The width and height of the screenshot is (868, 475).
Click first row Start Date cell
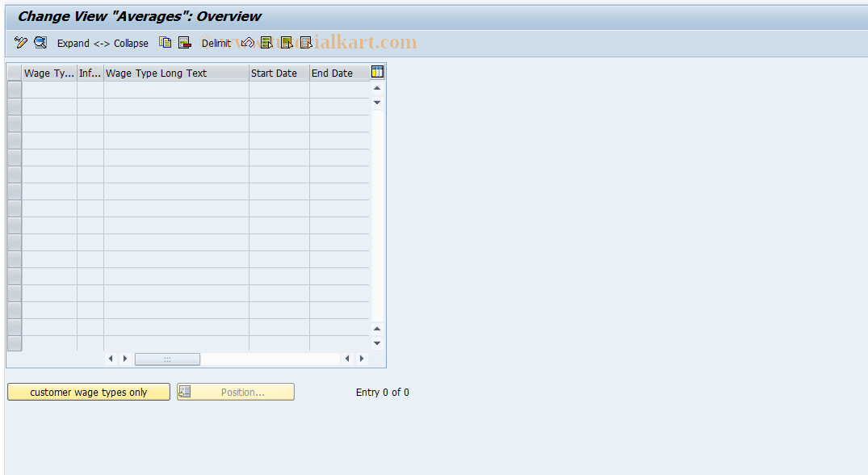pyautogui.click(x=279, y=90)
